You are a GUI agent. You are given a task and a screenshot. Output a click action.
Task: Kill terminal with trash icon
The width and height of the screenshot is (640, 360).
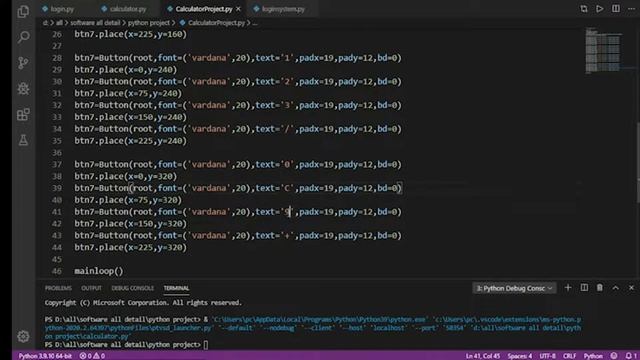click(x=600, y=288)
